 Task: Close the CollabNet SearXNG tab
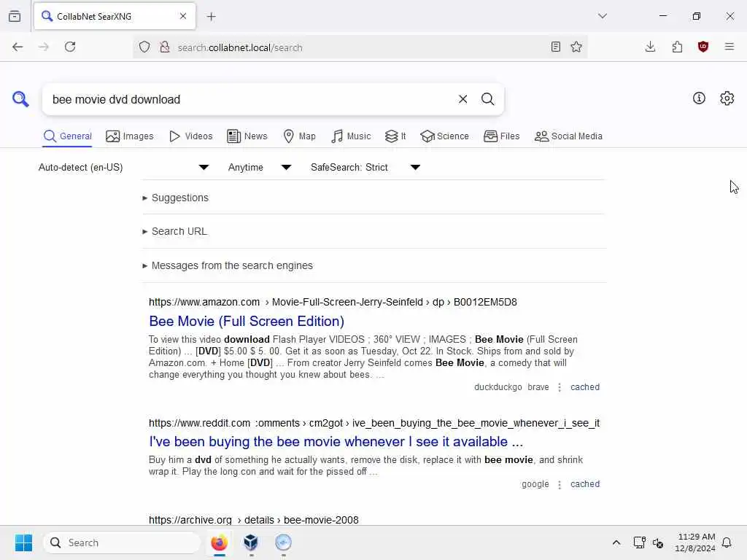coord(183,16)
